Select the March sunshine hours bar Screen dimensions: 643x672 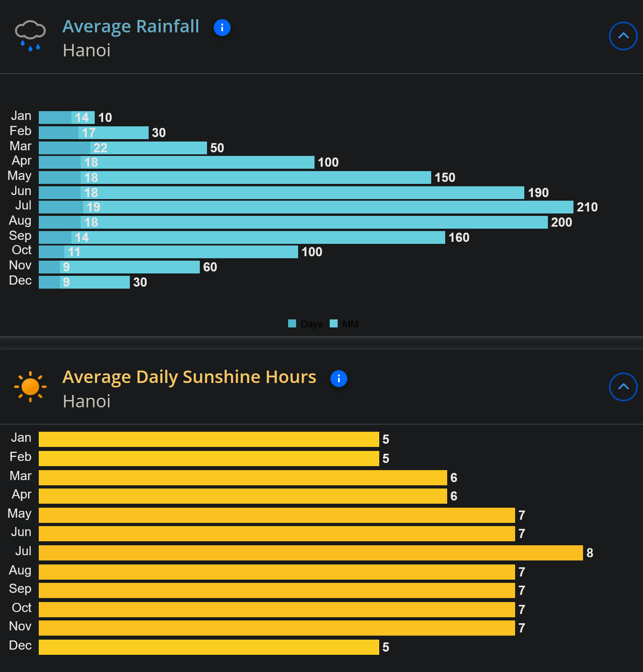(x=243, y=478)
